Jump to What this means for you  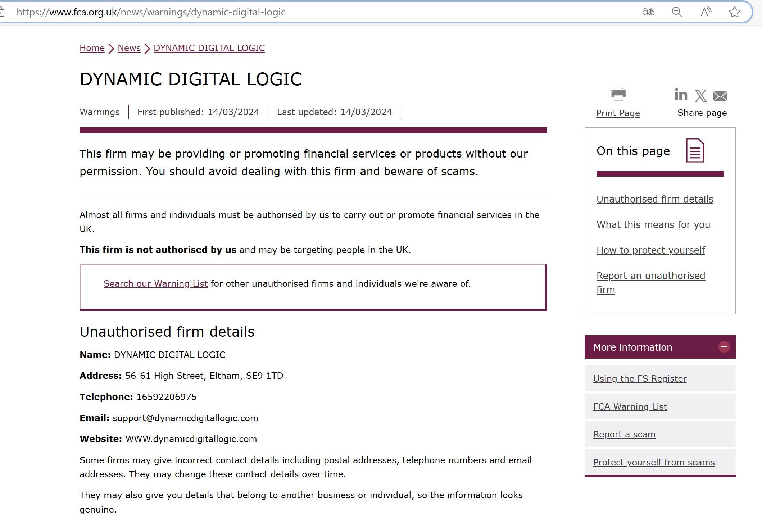click(x=653, y=224)
